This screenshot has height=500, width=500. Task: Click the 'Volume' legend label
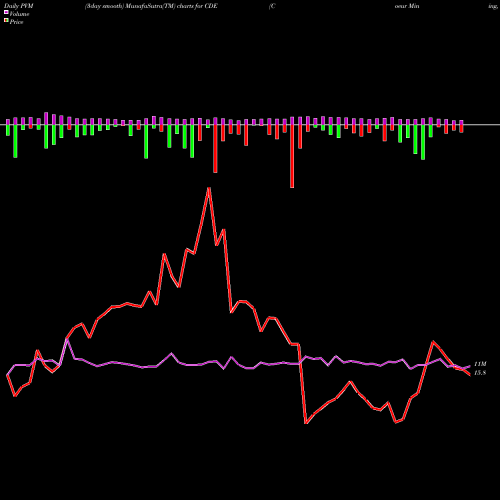(x=19, y=14)
